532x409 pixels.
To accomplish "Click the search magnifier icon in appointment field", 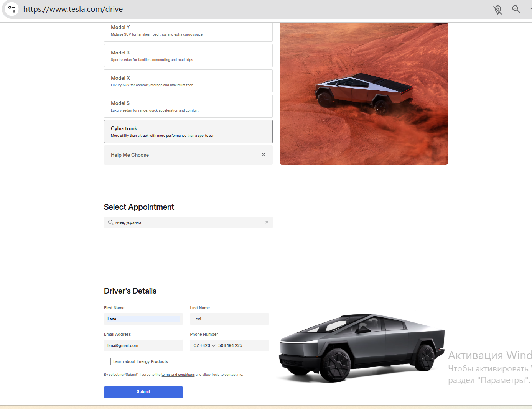I will 110,222.
